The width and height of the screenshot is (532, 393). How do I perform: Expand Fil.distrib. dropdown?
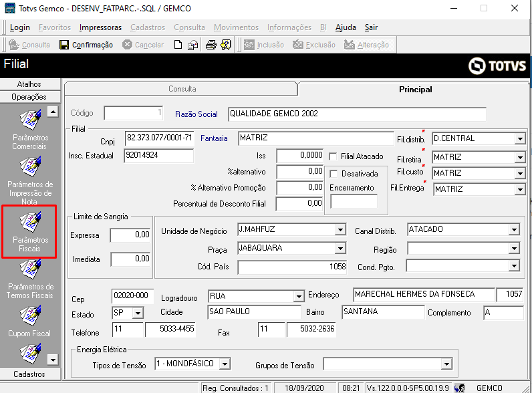click(520, 139)
